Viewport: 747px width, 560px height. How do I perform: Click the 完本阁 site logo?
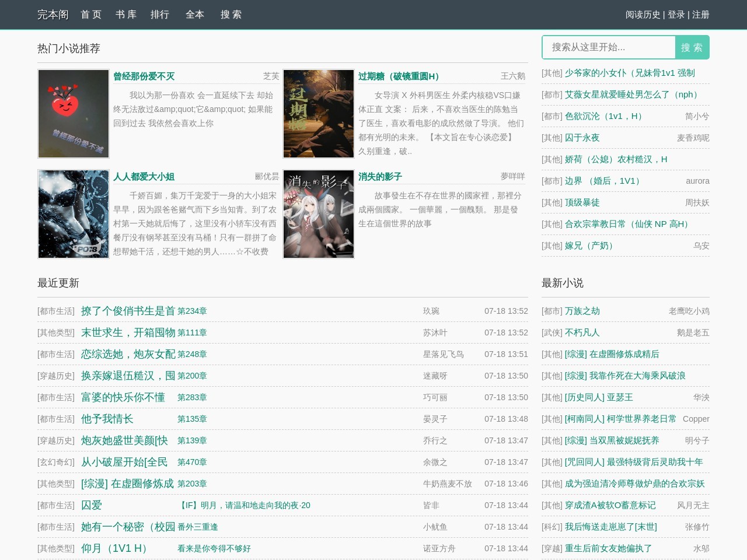tap(53, 15)
